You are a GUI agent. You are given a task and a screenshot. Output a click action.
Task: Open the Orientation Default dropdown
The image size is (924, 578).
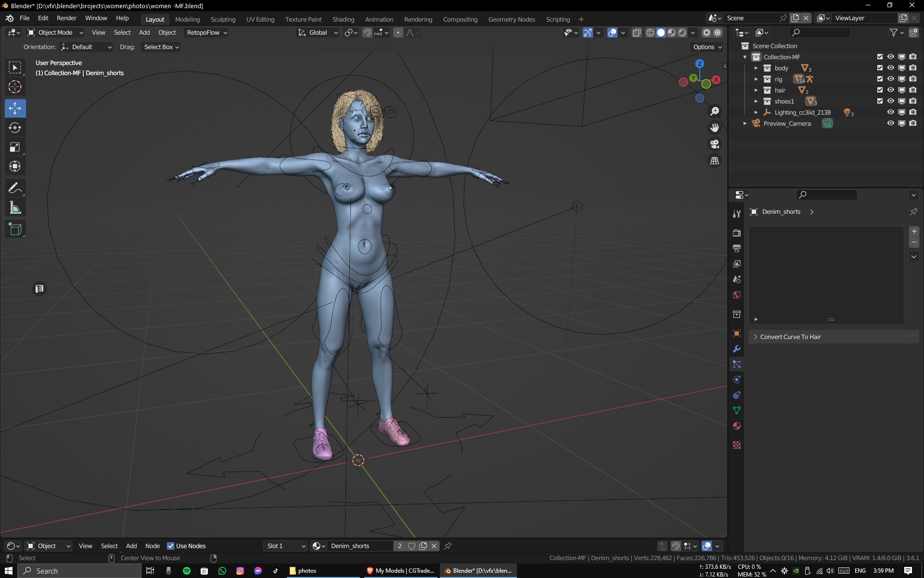click(x=86, y=47)
